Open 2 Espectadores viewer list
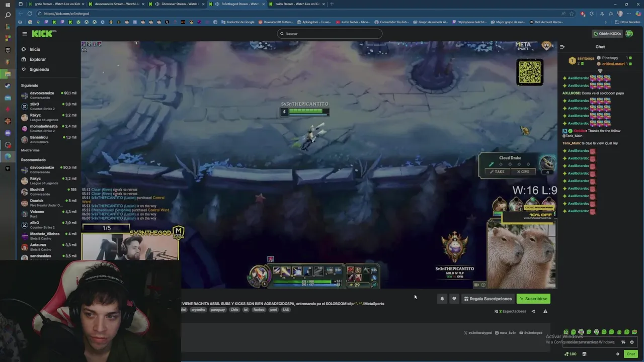Viewport: 644px width, 362px height. (x=510, y=311)
